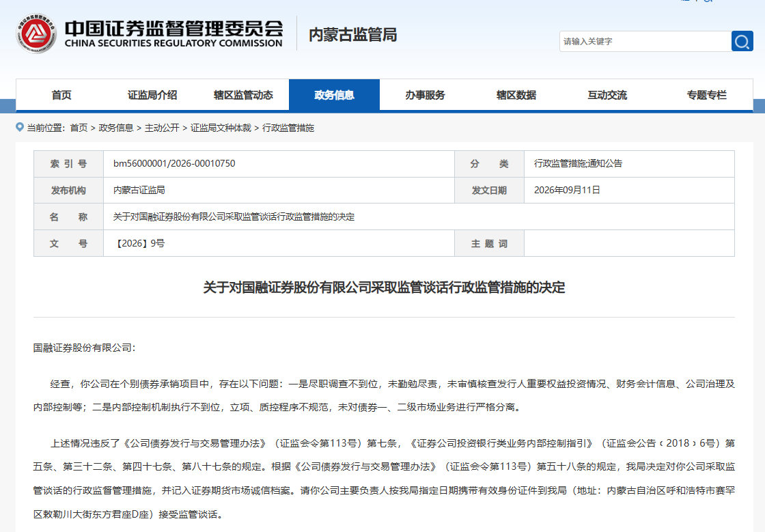This screenshot has height=532, width=765.
Task: Click the 主动公开 breadcrumb link
Action: [162, 128]
